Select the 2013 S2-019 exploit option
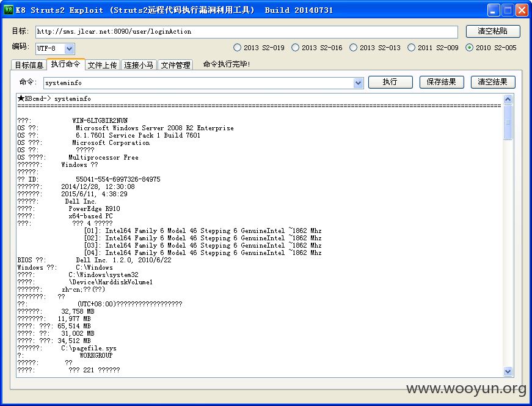532x406 pixels. coord(259,48)
